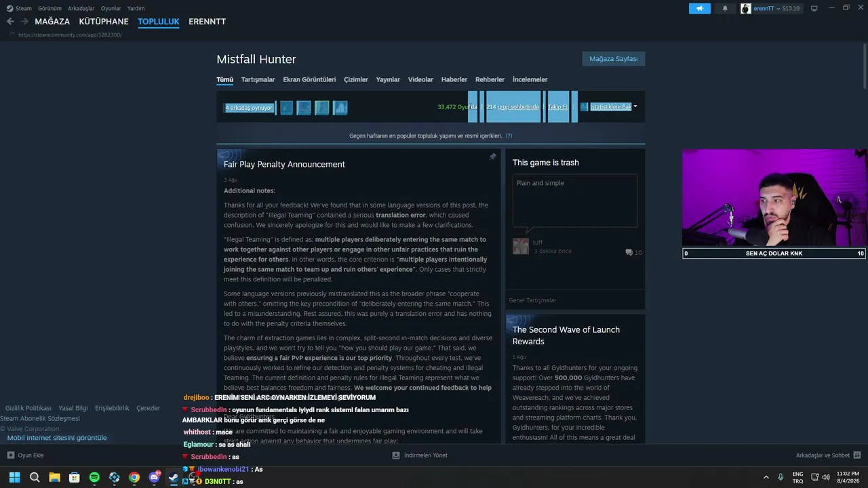Switch to the Haberler tab
The image size is (868, 488).
[x=454, y=79]
